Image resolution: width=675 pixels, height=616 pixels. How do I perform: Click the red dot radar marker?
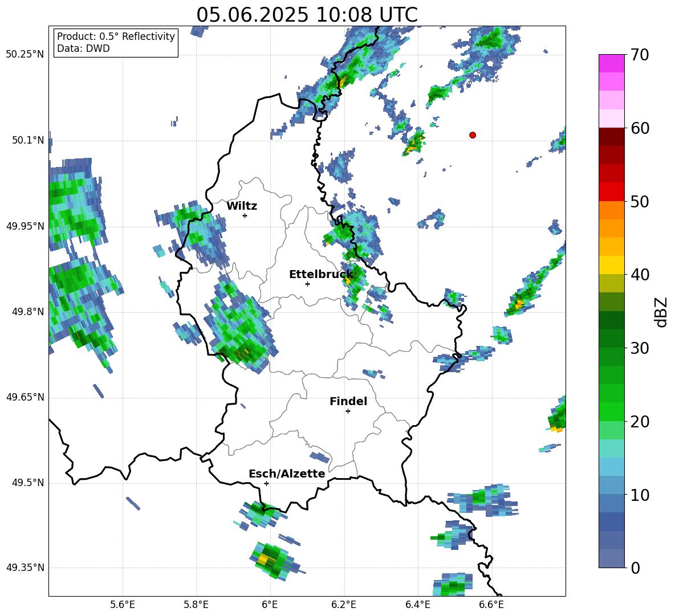click(x=473, y=135)
